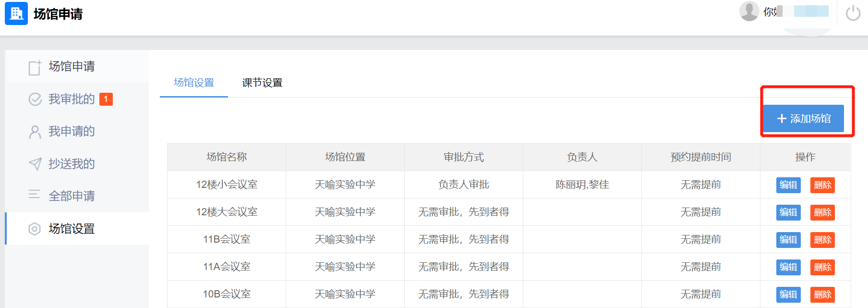Delete the 12楼大会议室 venue

(822, 212)
